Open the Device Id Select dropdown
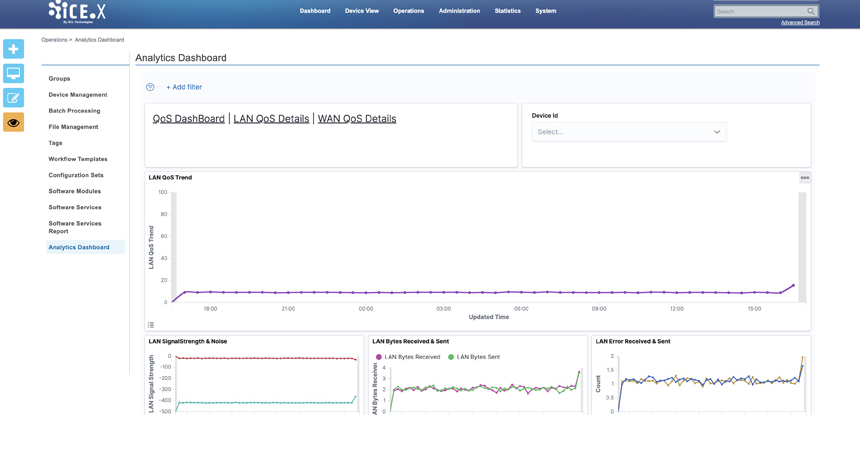The height and width of the screenshot is (472, 860). [629, 132]
